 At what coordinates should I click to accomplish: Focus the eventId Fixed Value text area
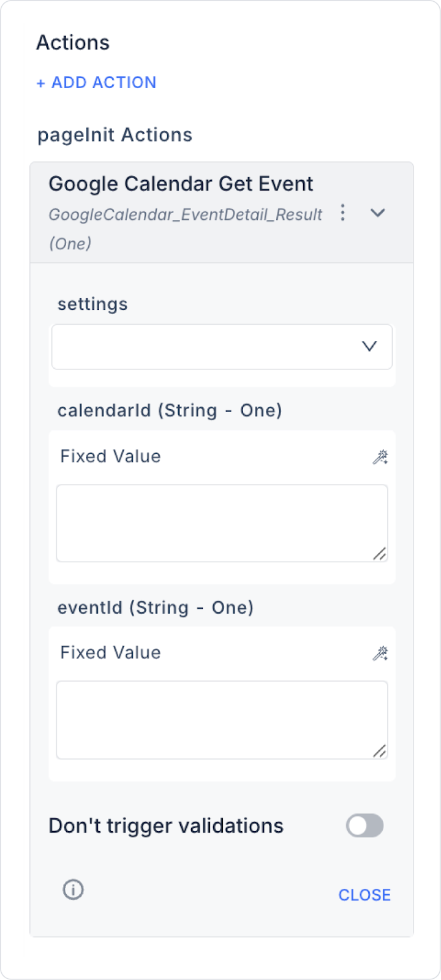click(222, 720)
